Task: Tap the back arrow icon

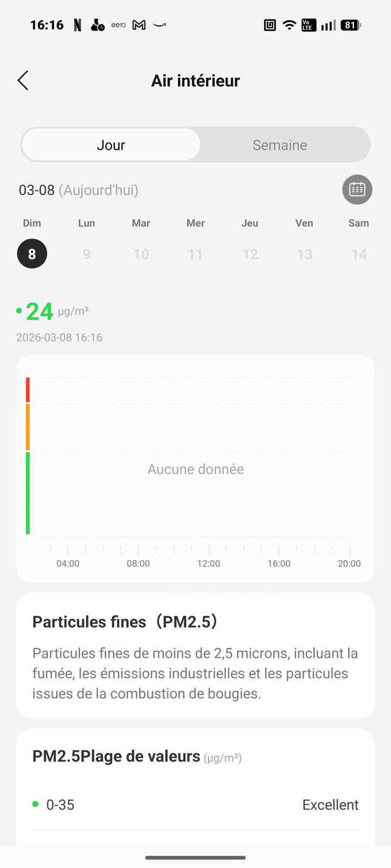Action: (23, 81)
